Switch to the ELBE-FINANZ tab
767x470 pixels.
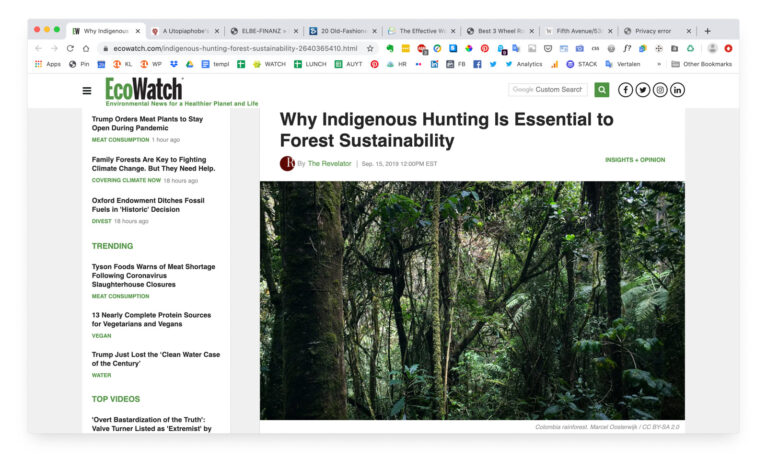262,31
